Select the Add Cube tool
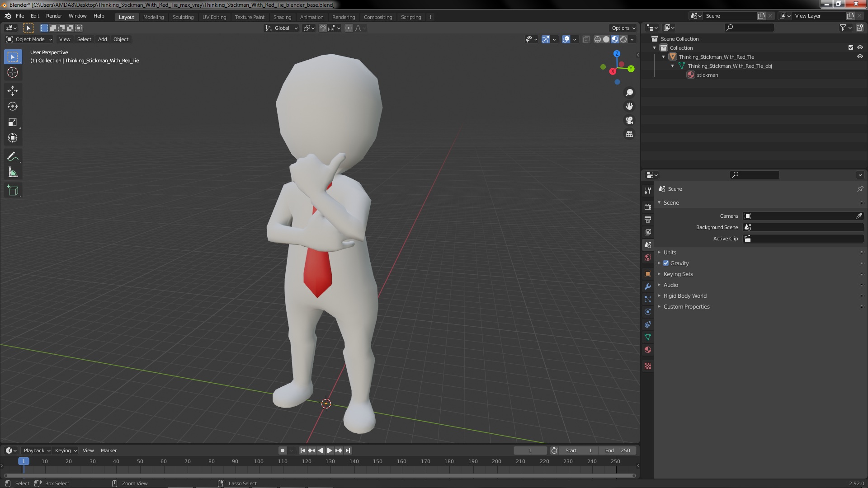Screen dimensions: 868x488 tap(13, 191)
